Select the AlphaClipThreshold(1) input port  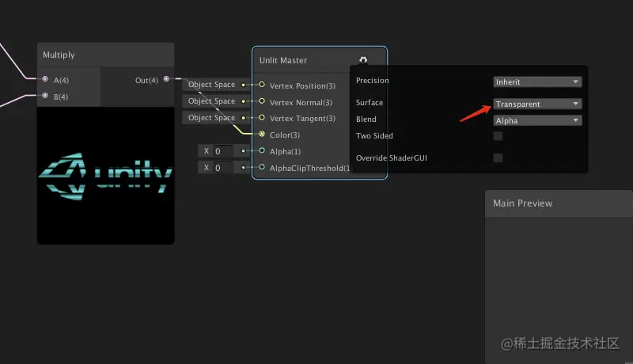click(262, 167)
